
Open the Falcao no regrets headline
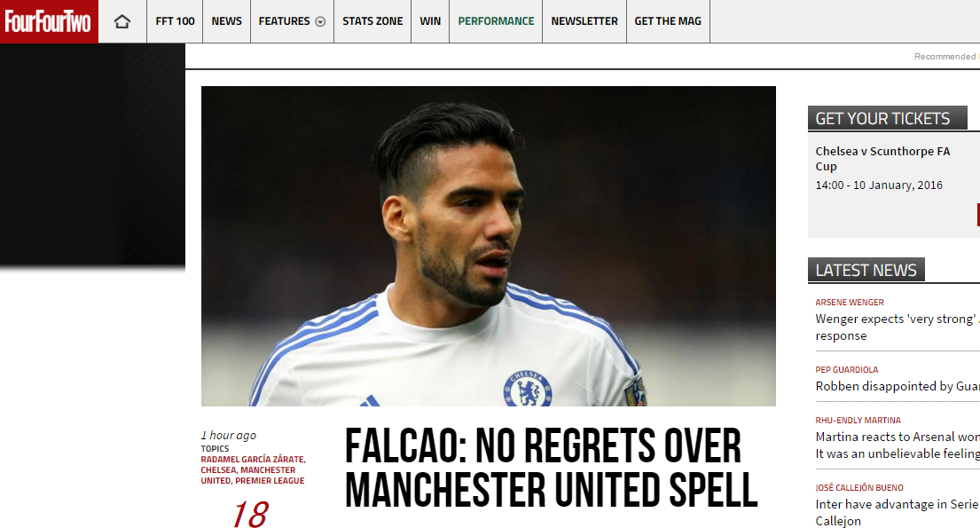click(551, 468)
